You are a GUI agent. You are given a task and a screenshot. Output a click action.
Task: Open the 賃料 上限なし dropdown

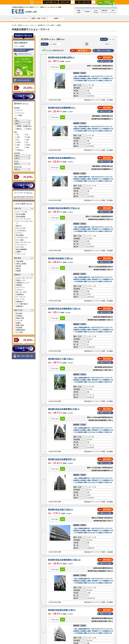22,124
